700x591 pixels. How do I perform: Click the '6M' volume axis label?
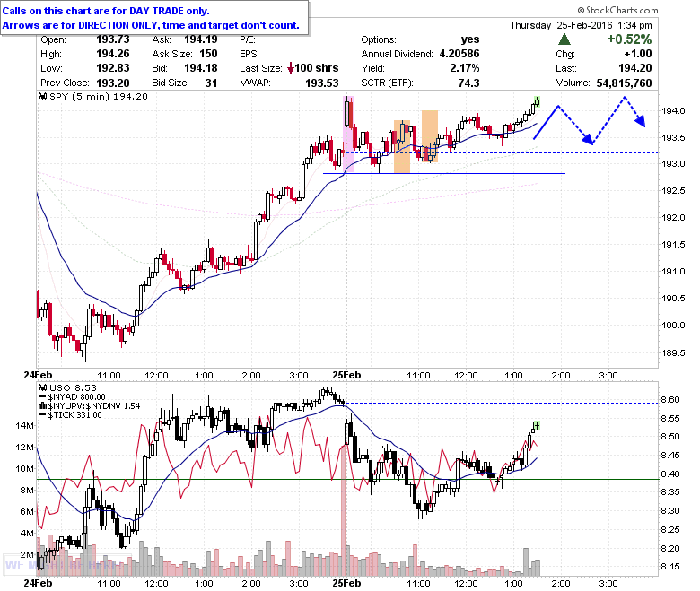pyautogui.click(x=27, y=511)
